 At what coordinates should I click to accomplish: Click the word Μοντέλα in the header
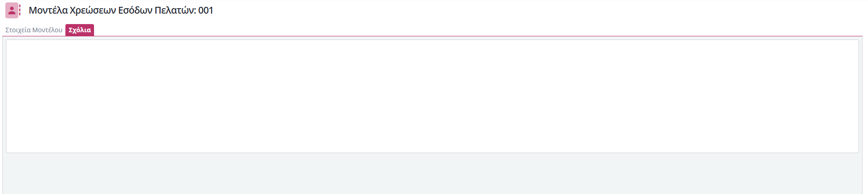click(x=48, y=10)
